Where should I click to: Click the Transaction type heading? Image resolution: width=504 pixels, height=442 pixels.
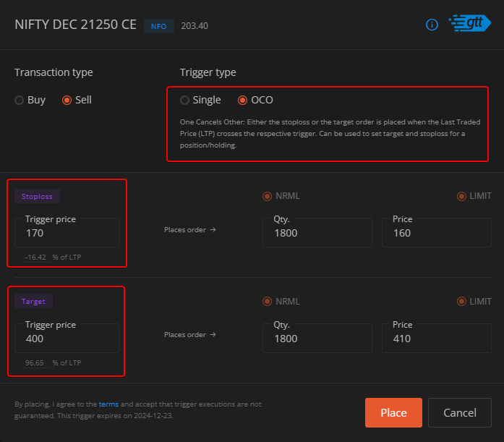[54, 72]
